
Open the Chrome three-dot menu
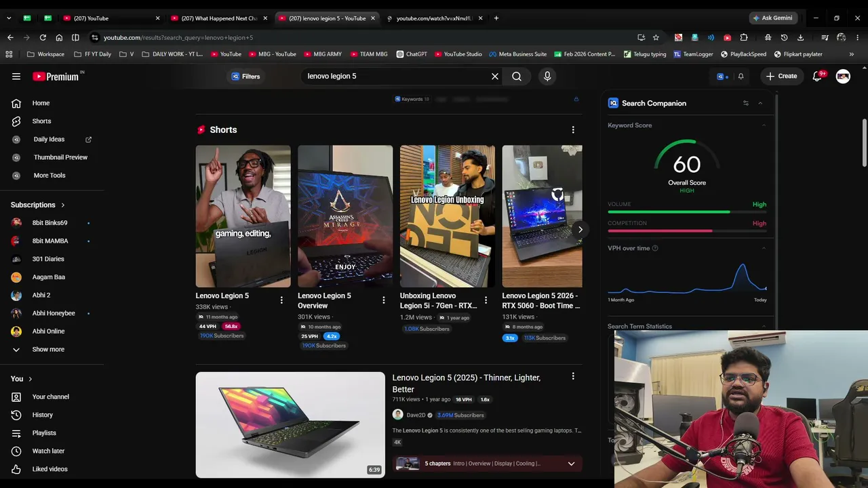(x=859, y=37)
